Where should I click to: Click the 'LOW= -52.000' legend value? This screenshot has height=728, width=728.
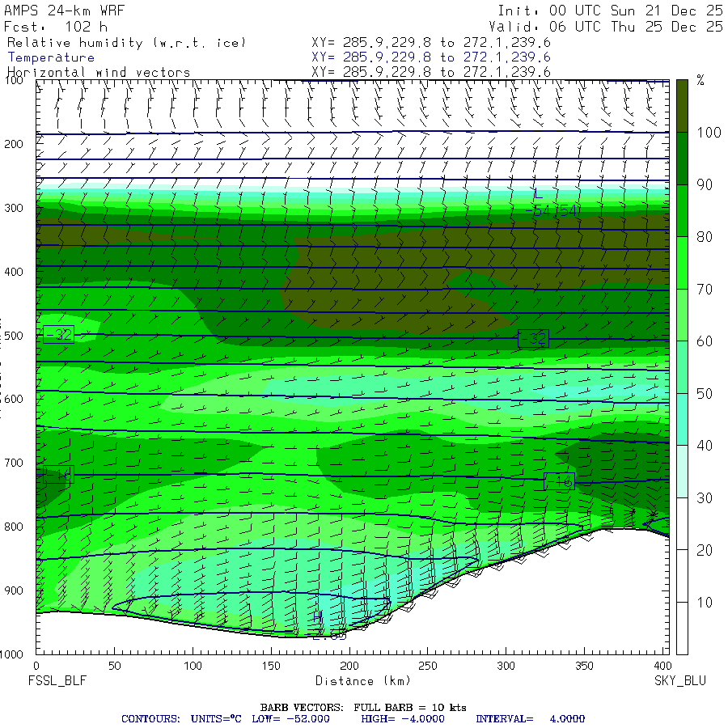(290, 719)
